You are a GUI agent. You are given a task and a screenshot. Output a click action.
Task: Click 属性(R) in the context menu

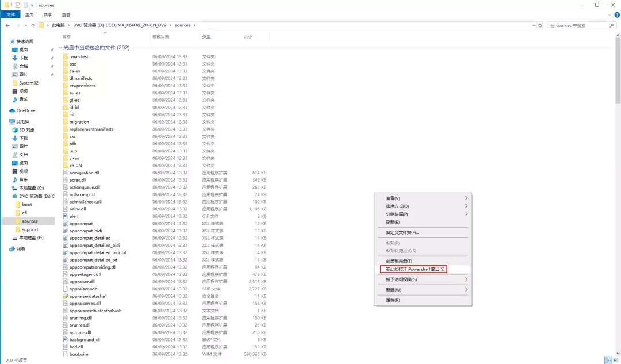(393, 300)
